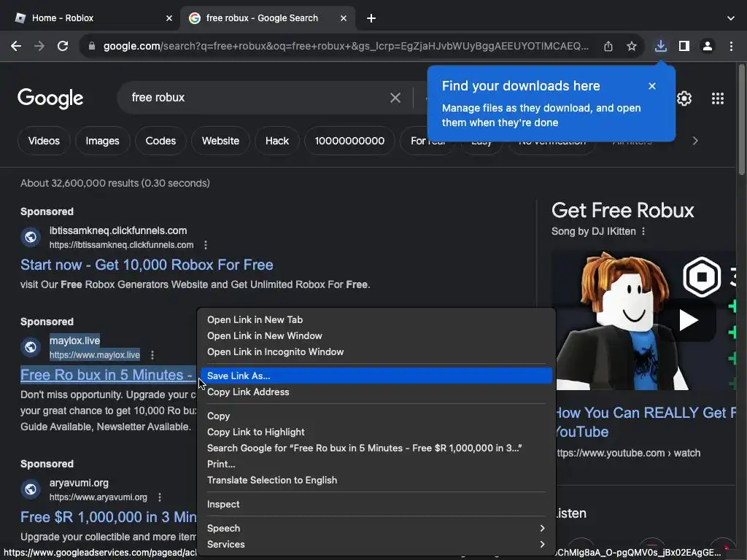
Task: Open a new browser tab
Action: (371, 18)
